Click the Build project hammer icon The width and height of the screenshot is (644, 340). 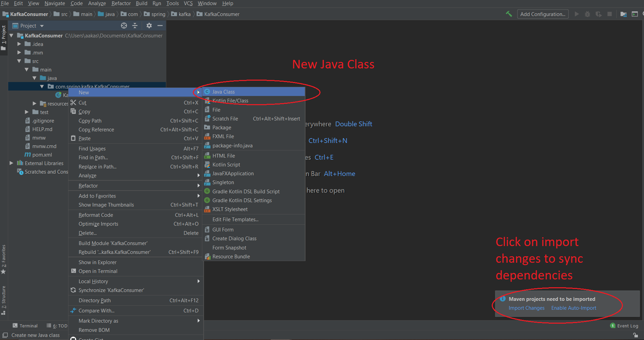tap(509, 14)
